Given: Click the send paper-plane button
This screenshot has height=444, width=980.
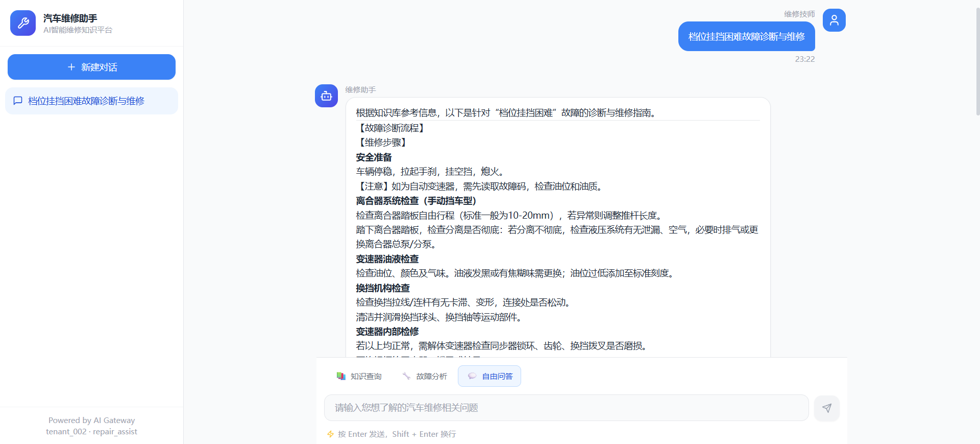Looking at the screenshot, I should (x=827, y=408).
